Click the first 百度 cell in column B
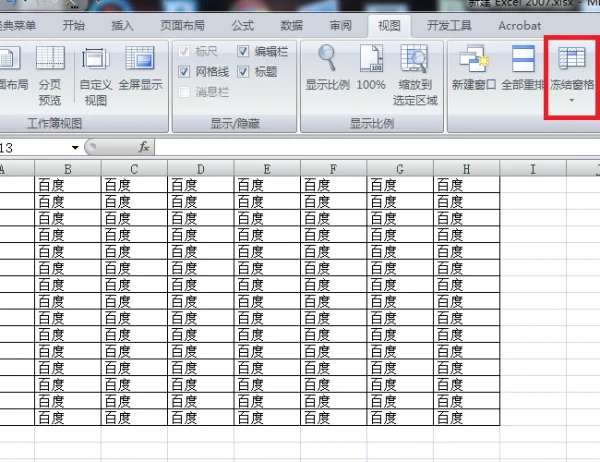This screenshot has height=462, width=600. 68,185
